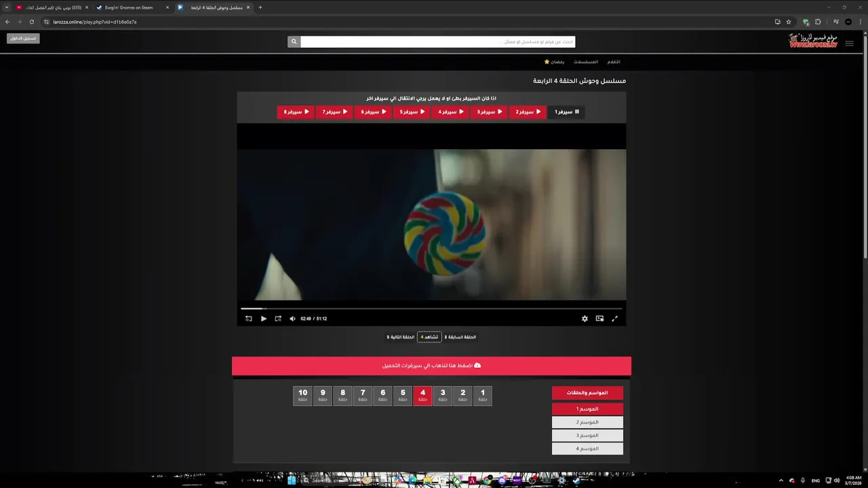This screenshot has height=488, width=868.
Task: Switch to سيرفر 4
Action: tap(450, 112)
